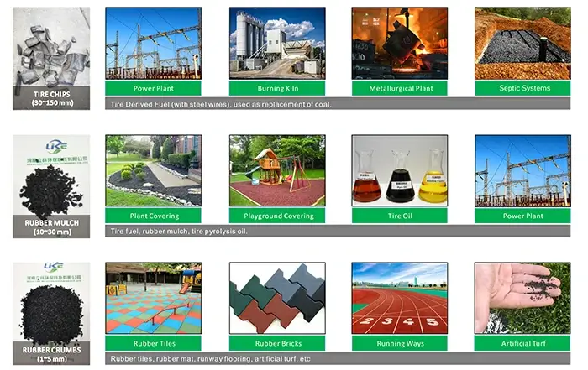588x370 pixels.
Task: Select the Power Plant photo in Tire Chips row
Action: pyautogui.click(x=154, y=44)
